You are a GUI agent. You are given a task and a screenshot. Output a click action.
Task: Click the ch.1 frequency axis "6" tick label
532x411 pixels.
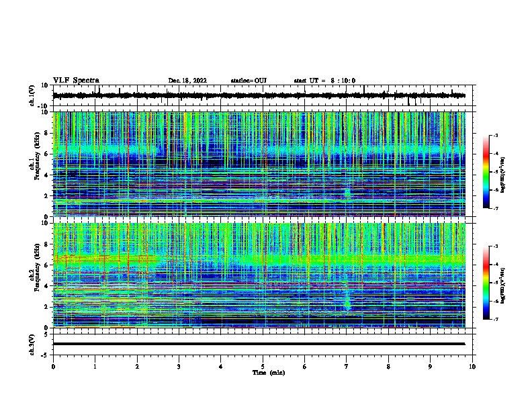46,154
